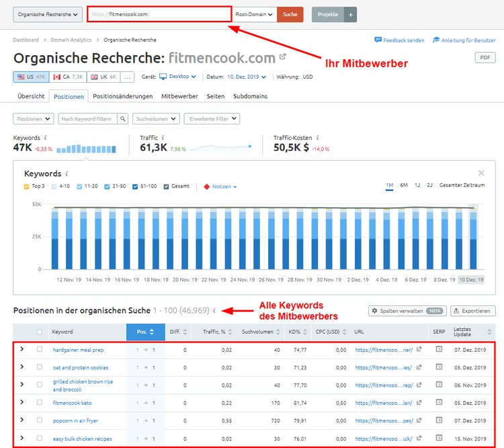Expand the hardgainer meal prep row

click(x=22, y=349)
